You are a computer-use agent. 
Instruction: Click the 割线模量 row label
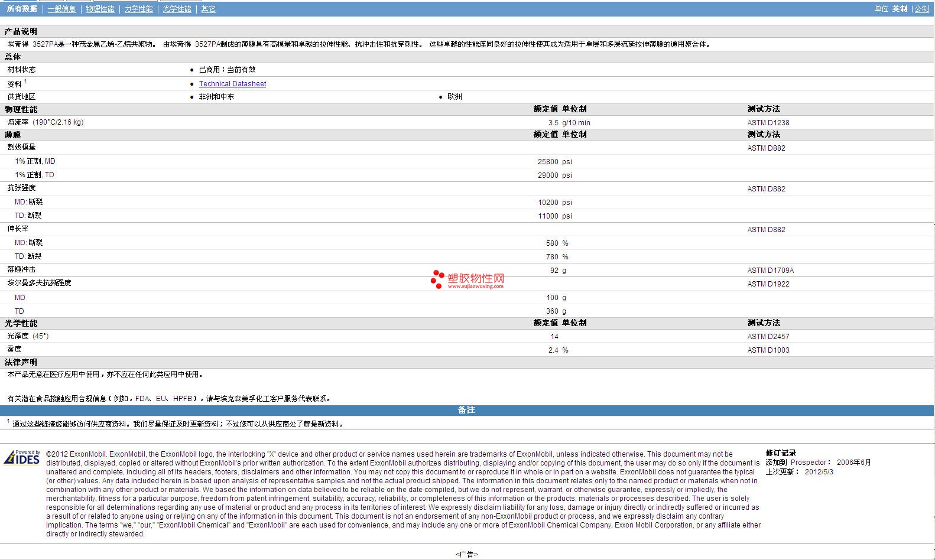click(22, 147)
